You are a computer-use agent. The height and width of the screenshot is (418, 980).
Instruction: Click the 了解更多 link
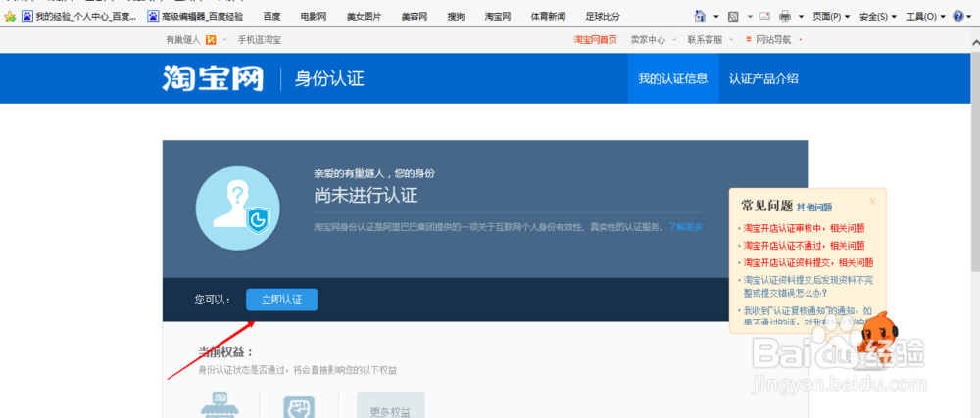pos(686,227)
